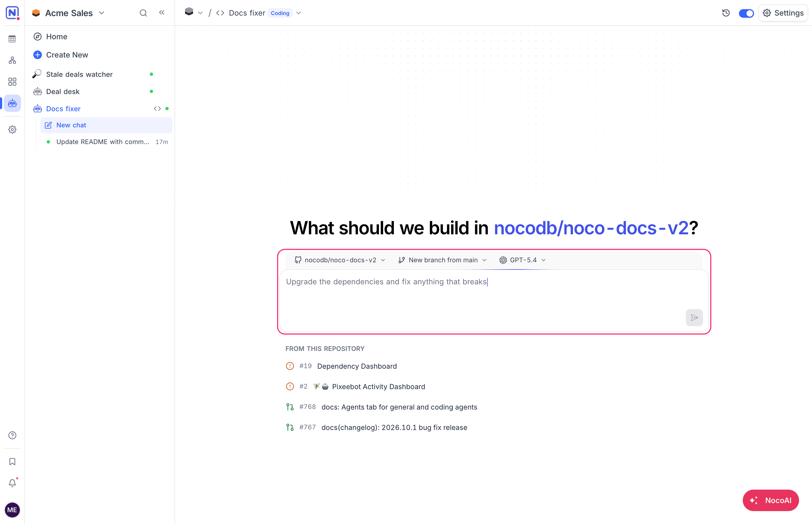812x524 pixels.
Task: Click the code brackets icon beside Docs fixer
Action: (157, 109)
